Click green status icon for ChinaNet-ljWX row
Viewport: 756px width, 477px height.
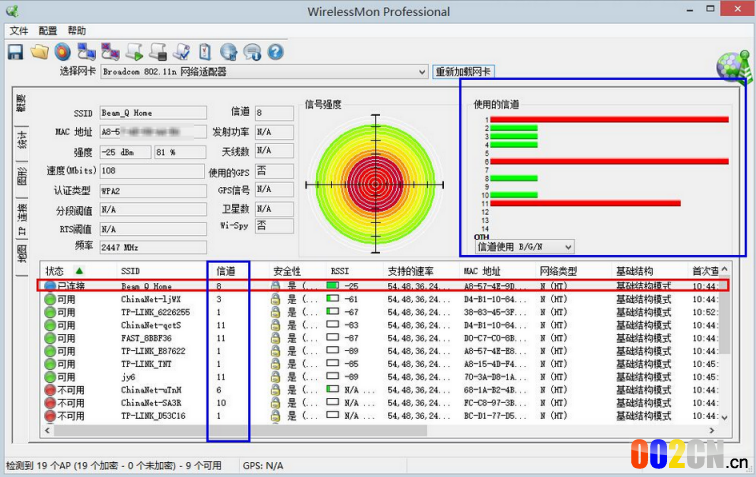click(x=50, y=299)
